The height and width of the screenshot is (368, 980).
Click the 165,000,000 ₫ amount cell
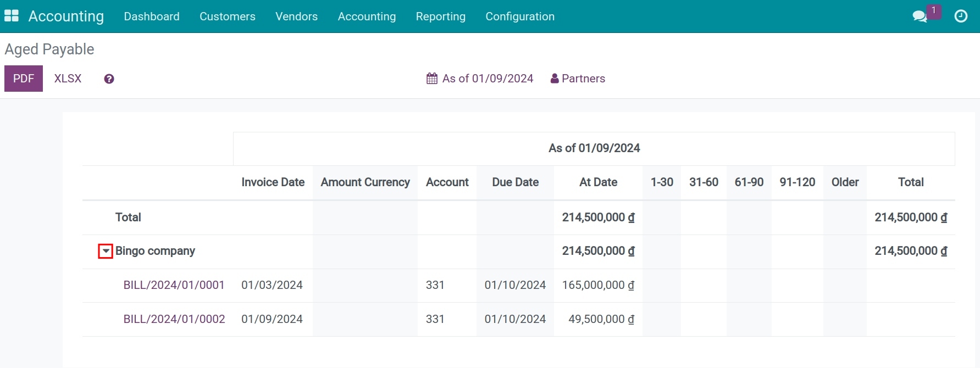click(x=598, y=285)
